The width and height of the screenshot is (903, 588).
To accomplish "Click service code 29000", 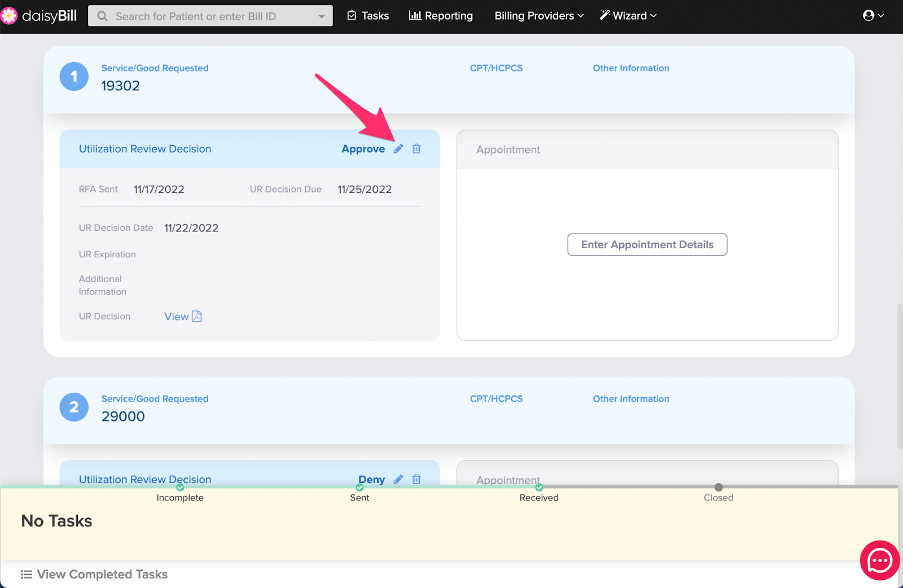I will coord(123,416).
